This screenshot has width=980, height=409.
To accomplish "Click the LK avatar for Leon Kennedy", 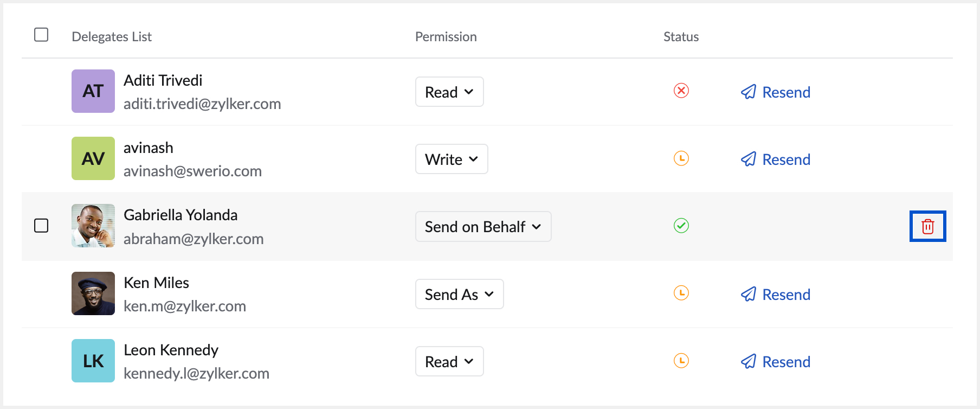I will tap(93, 361).
